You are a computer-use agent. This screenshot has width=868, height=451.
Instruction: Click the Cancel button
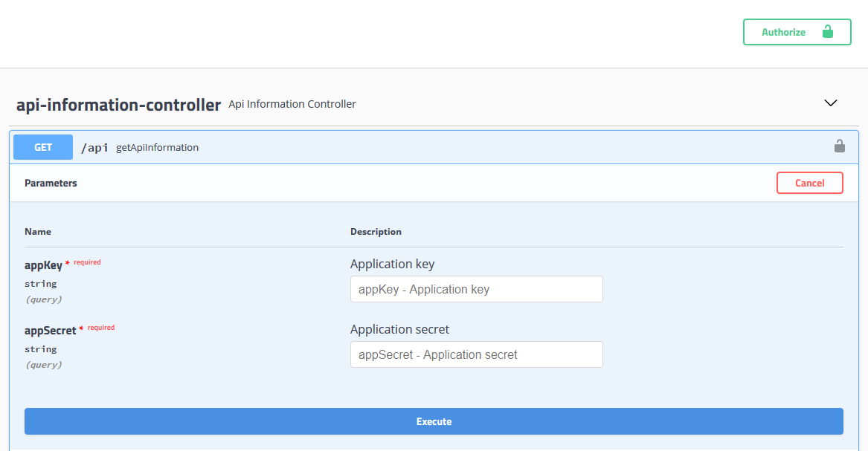[x=809, y=183]
